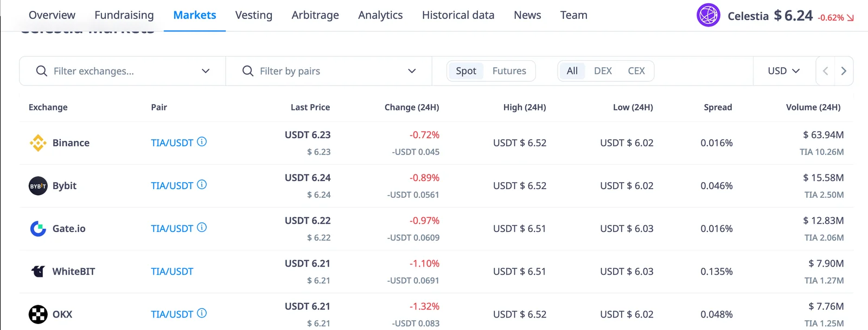Click the Filter by pairs search field
The width and height of the screenshot is (868, 330).
click(x=329, y=71)
